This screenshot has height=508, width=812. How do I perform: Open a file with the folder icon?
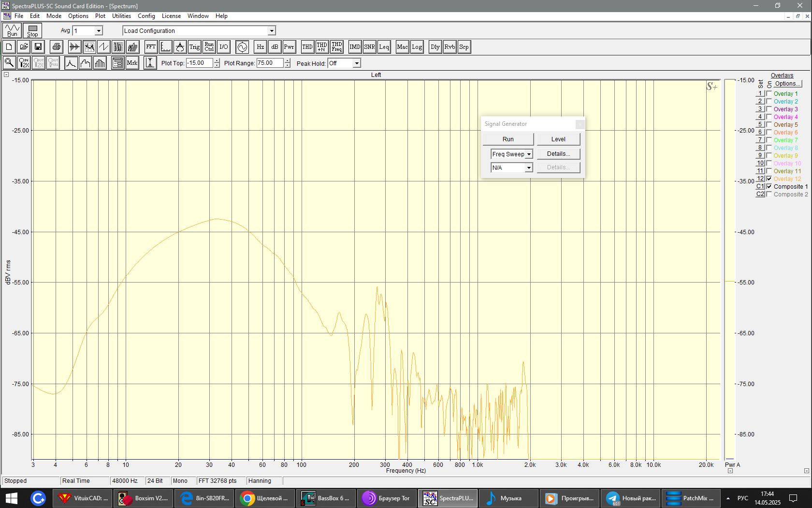click(x=23, y=47)
